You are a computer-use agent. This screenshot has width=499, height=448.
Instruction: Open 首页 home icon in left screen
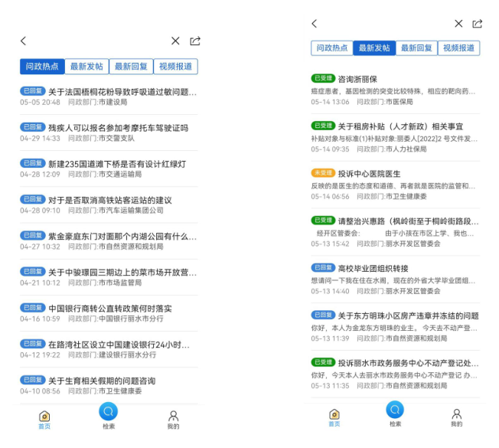point(44,420)
